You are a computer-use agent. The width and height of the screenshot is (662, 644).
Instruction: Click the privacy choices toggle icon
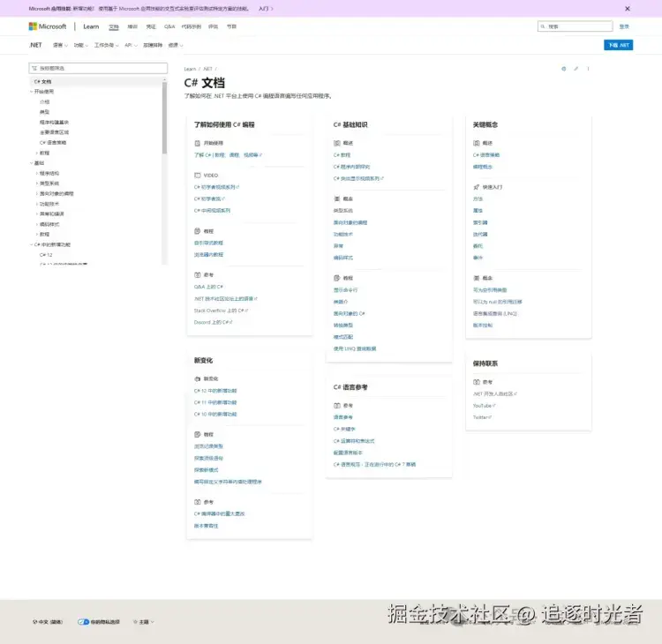click(83, 622)
